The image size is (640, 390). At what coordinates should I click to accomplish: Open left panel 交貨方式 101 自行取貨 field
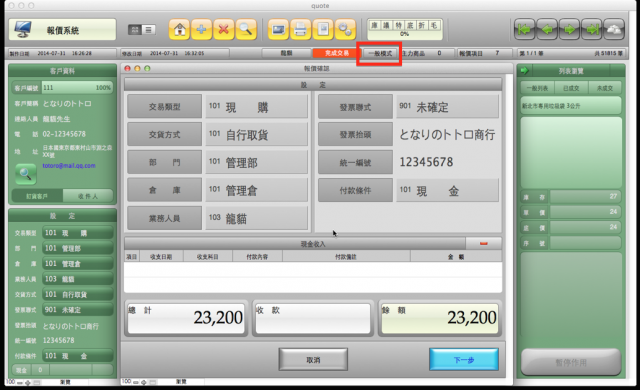click(78, 294)
